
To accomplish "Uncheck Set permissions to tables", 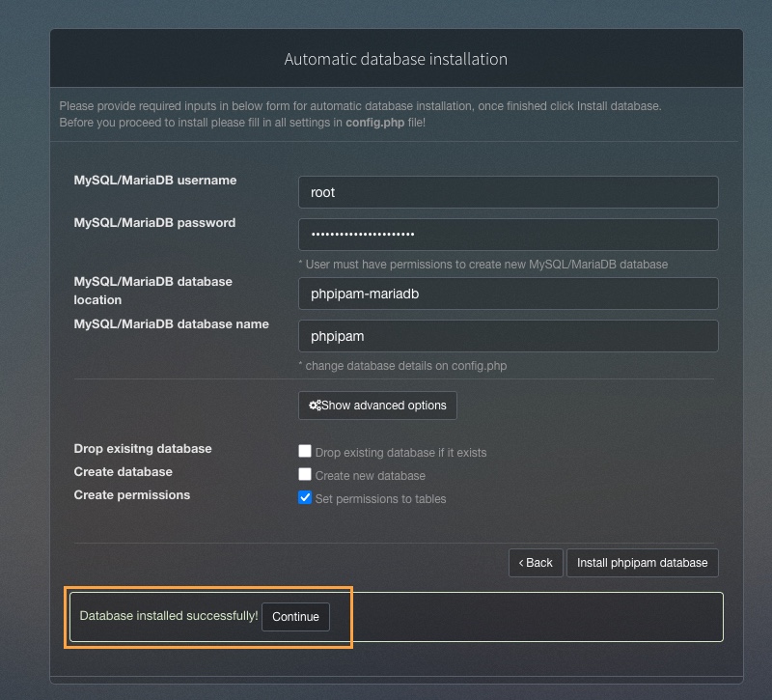I will coord(305,497).
